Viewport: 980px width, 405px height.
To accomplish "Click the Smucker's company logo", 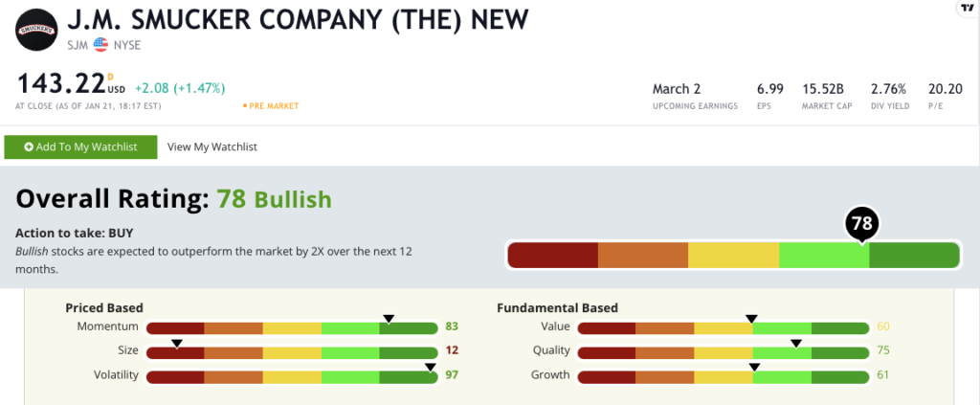I will pos(36,30).
